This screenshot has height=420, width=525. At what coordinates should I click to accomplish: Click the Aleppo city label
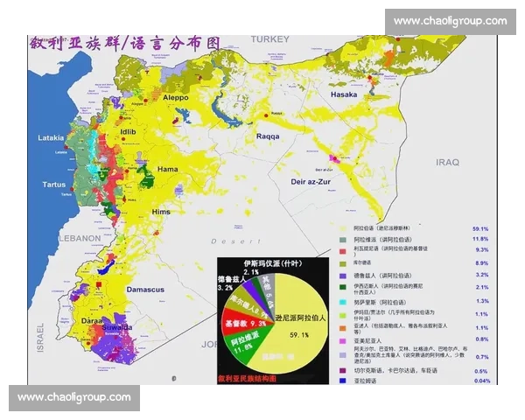tap(175, 98)
